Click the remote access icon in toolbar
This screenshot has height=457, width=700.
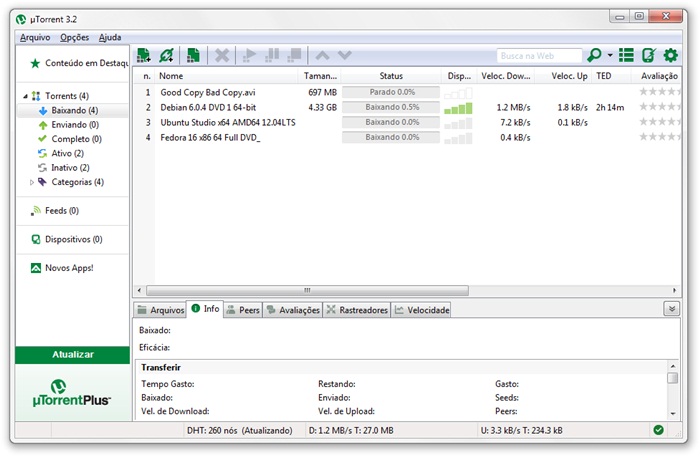click(x=649, y=56)
